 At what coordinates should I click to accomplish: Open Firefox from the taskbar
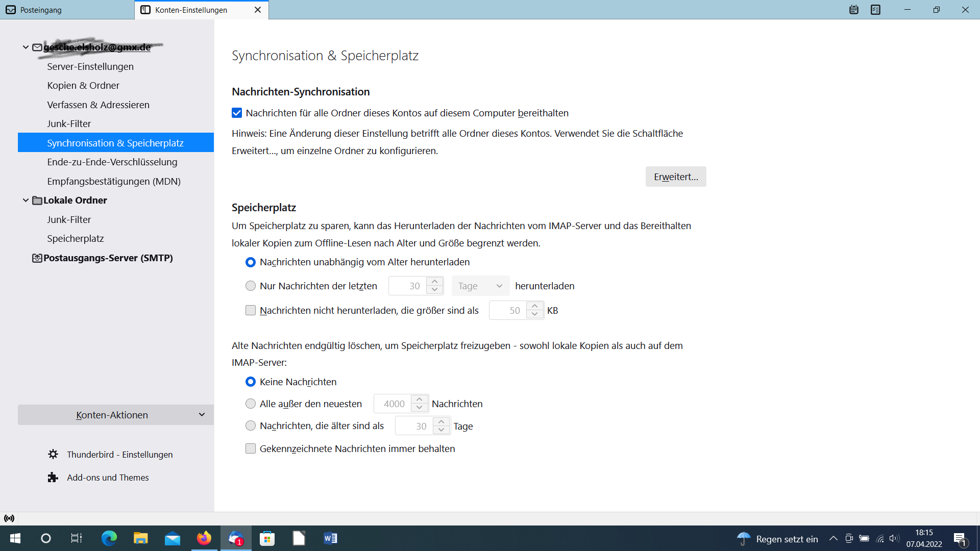[x=204, y=538]
